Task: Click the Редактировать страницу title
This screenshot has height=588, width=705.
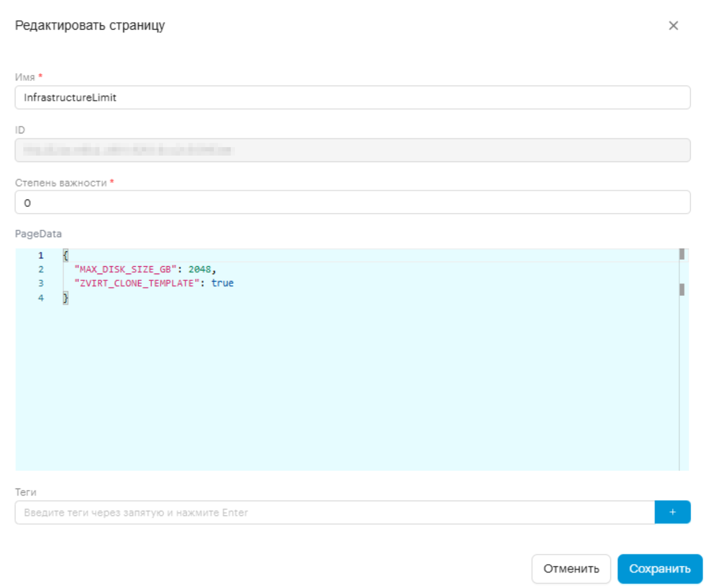Action: tap(90, 25)
